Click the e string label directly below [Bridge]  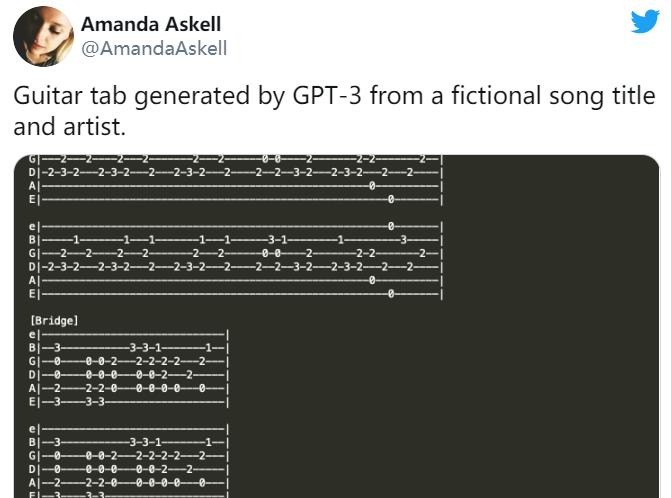coord(33,334)
